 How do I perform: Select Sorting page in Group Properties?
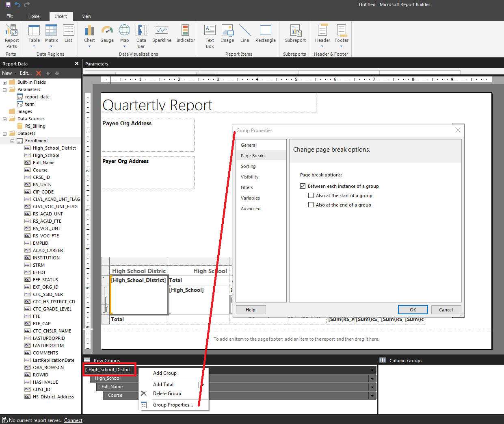click(x=261, y=166)
